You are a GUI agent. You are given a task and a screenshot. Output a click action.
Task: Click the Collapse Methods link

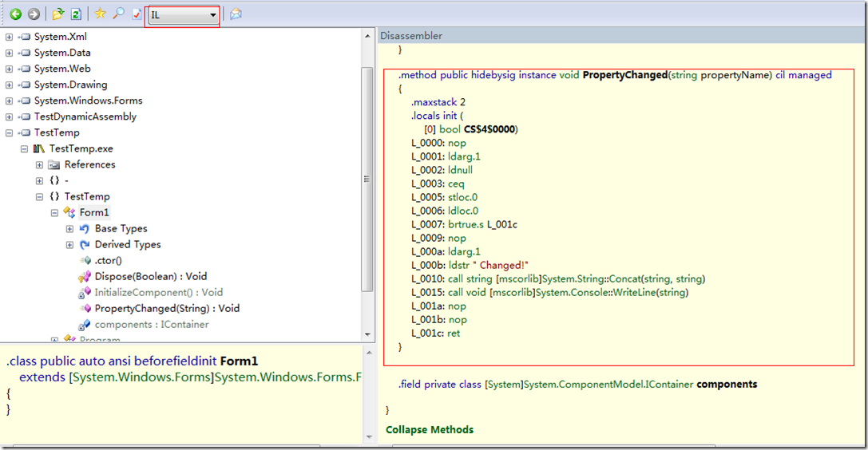[430, 430]
